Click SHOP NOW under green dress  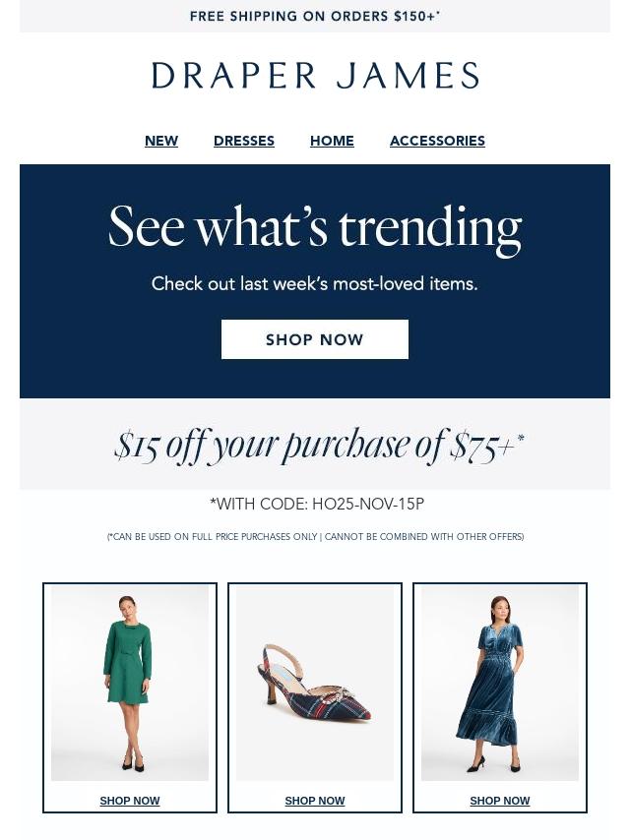tap(130, 801)
